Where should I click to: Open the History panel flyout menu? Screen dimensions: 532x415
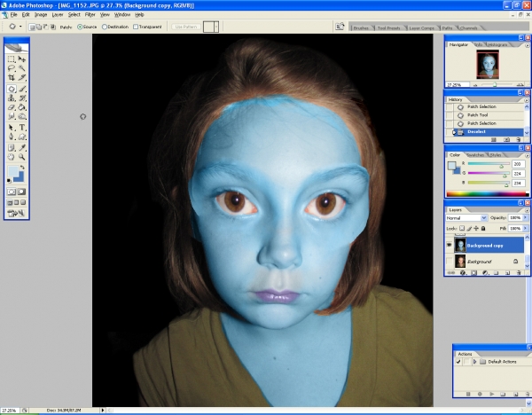(x=527, y=100)
